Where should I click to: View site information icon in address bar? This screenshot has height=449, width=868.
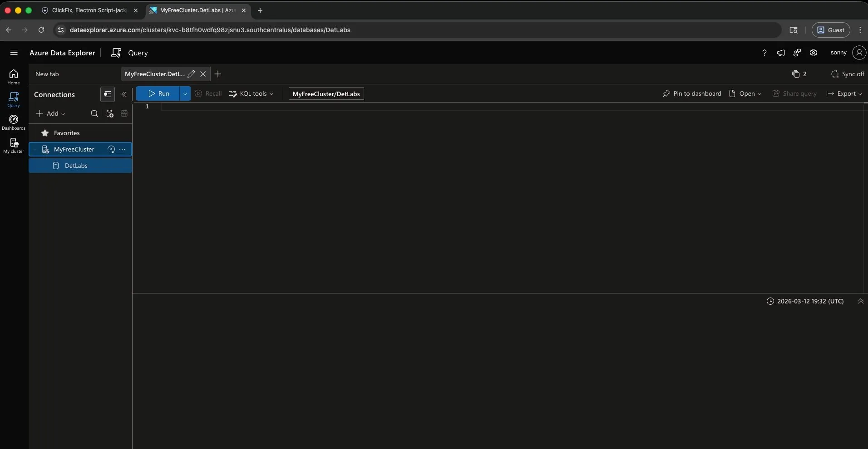click(61, 30)
